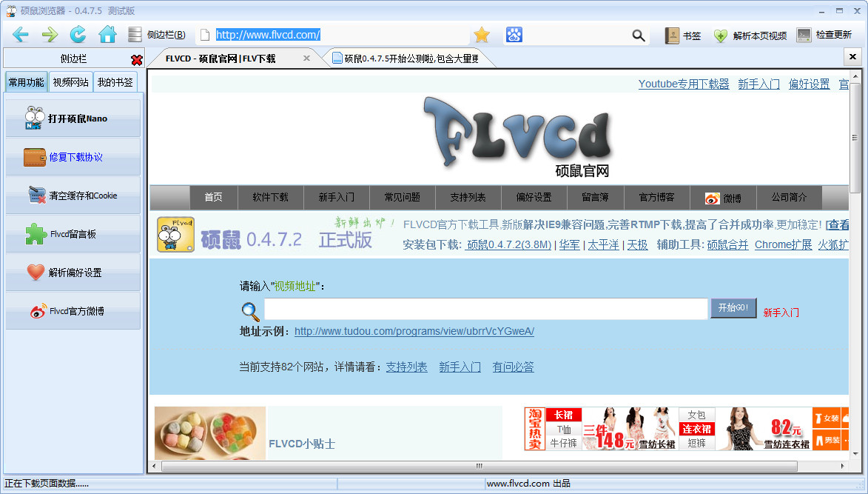Open the 淘宝热卖 advertisement banner
868x494 pixels.
click(x=687, y=429)
